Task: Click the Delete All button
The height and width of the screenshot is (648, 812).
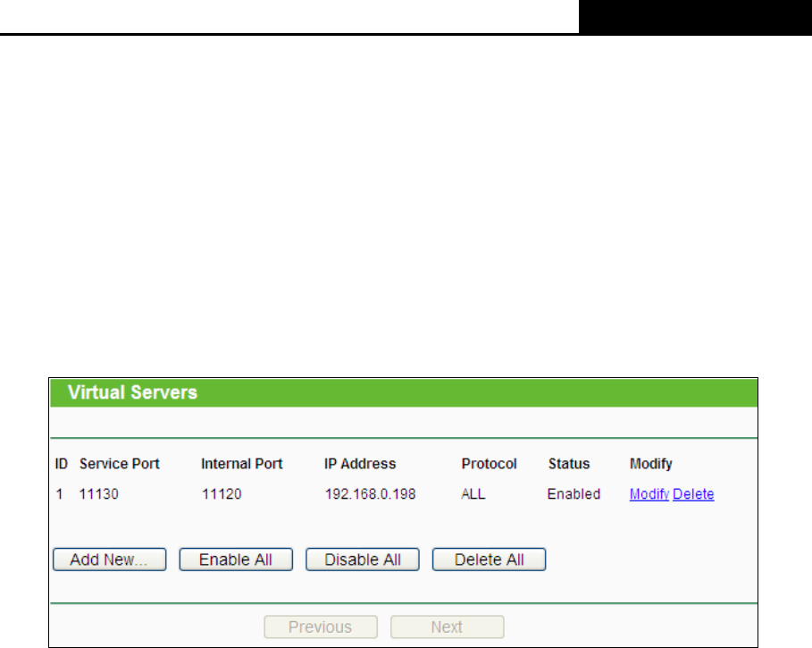Action: (x=489, y=560)
